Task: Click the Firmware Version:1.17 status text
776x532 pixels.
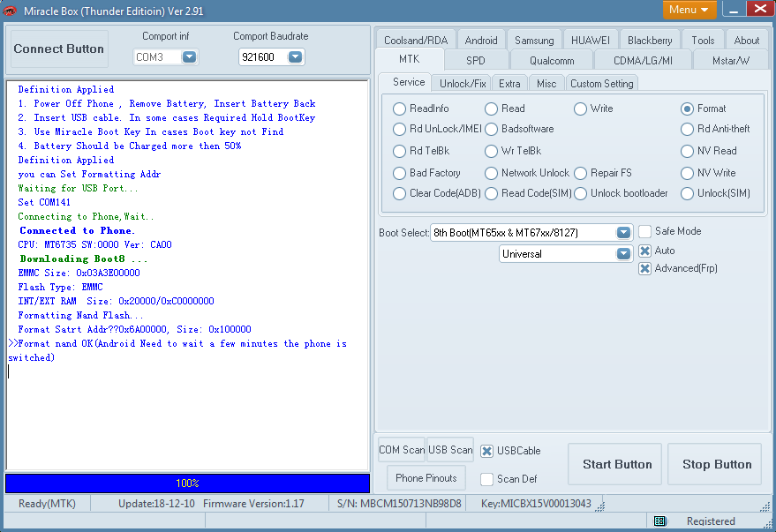Action: pos(253,504)
